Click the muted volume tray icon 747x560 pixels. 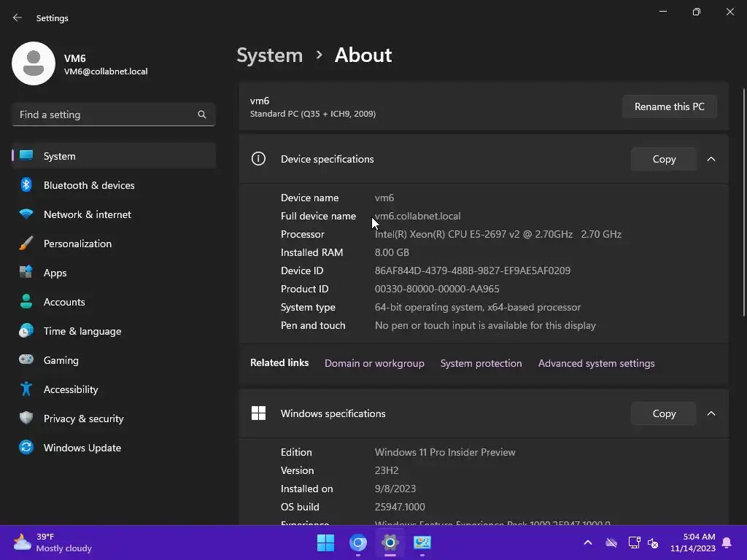pos(653,542)
